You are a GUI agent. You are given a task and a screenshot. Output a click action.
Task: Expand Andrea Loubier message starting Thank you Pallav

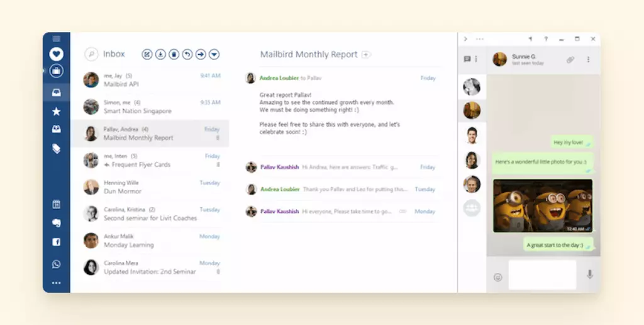pos(341,189)
